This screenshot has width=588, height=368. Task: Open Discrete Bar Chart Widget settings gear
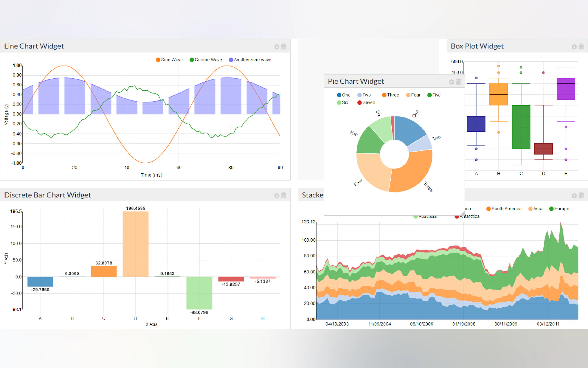[276, 196]
